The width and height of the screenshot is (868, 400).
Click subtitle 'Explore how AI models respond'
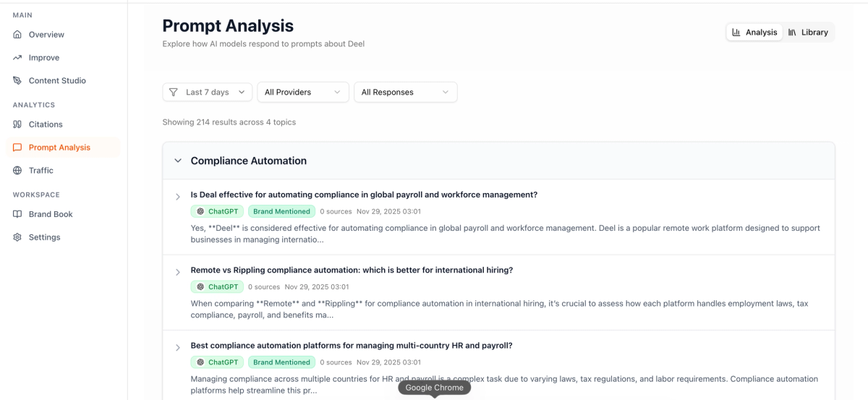(263, 44)
